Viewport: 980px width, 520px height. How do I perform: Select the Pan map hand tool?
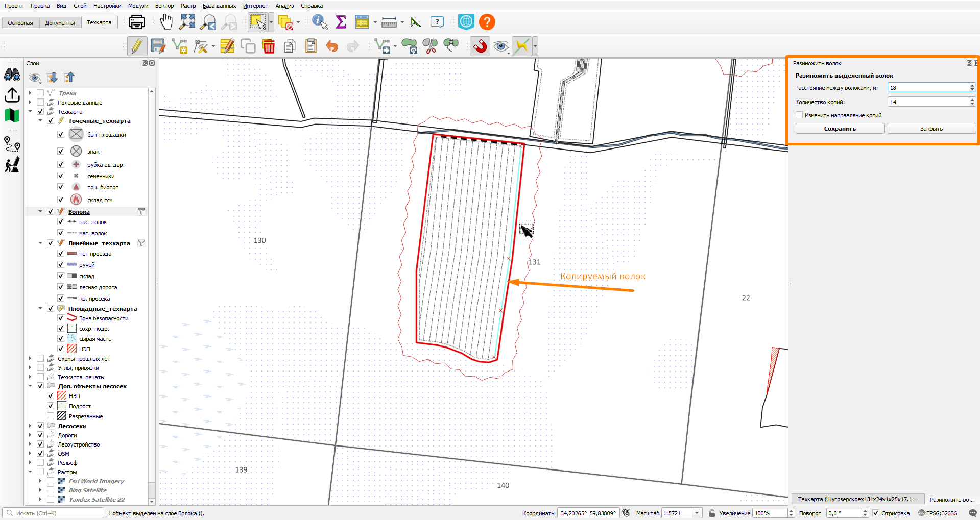(x=166, y=22)
